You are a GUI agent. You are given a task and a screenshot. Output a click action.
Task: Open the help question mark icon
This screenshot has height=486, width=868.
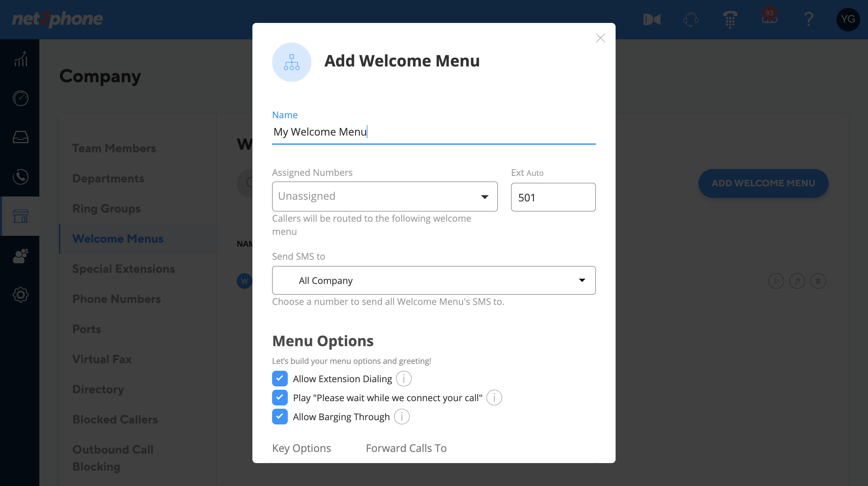[x=809, y=20]
